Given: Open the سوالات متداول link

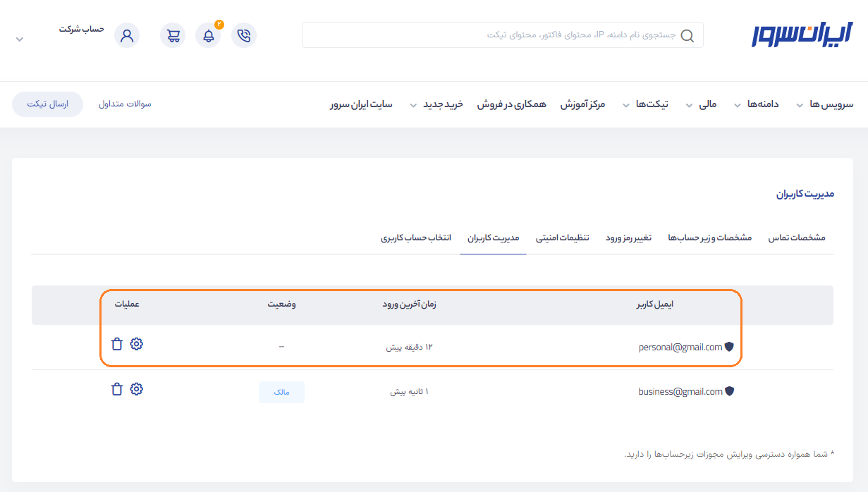Looking at the screenshot, I should [x=125, y=104].
